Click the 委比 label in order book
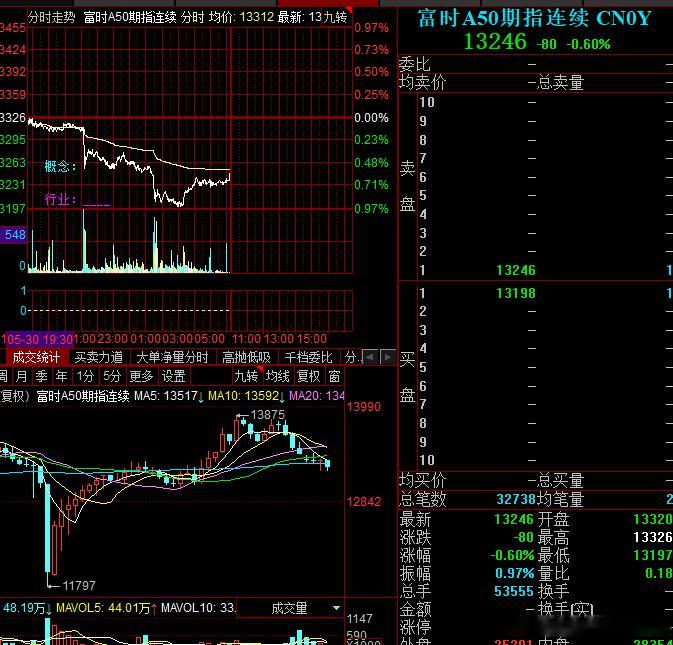 pyautogui.click(x=415, y=64)
